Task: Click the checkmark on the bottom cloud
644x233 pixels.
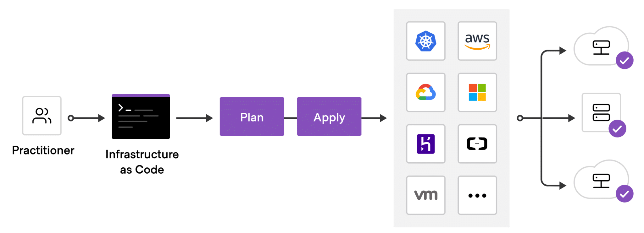Action: [x=625, y=194]
